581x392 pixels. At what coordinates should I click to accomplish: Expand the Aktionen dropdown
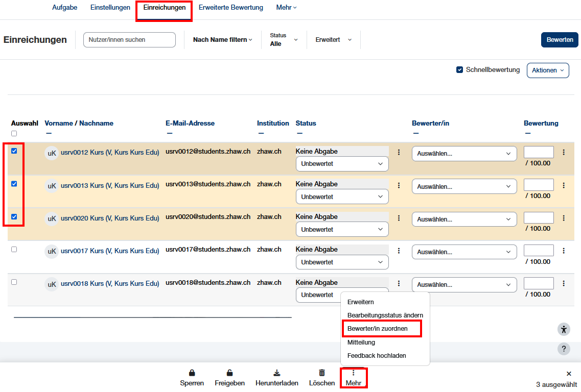(548, 70)
